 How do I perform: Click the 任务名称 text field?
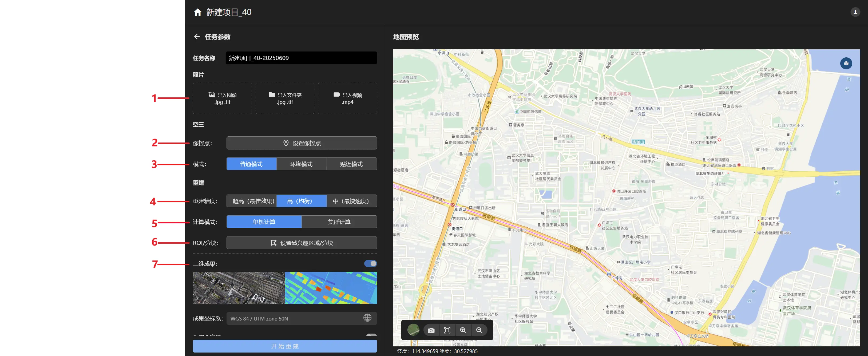[x=301, y=58]
